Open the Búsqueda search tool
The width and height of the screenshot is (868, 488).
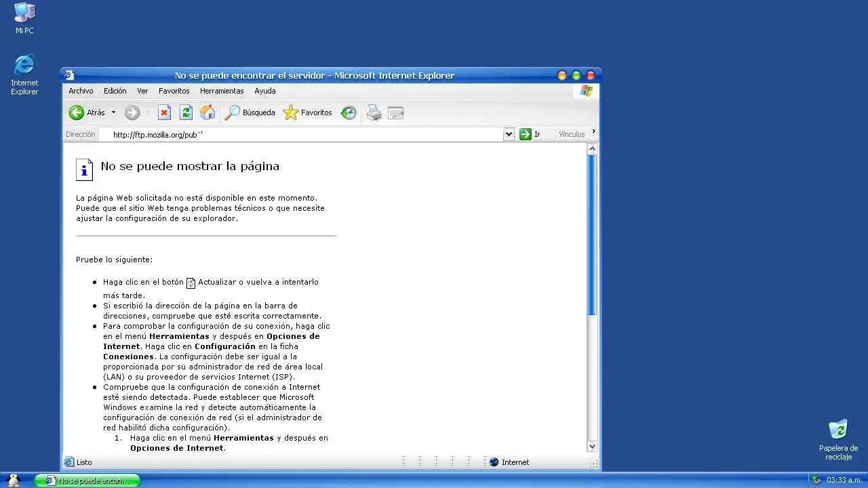(250, 113)
